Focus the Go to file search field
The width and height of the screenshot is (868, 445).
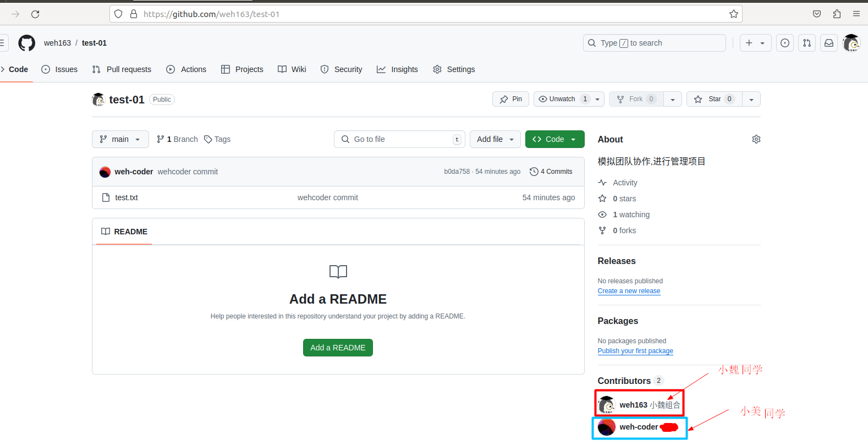pos(399,139)
